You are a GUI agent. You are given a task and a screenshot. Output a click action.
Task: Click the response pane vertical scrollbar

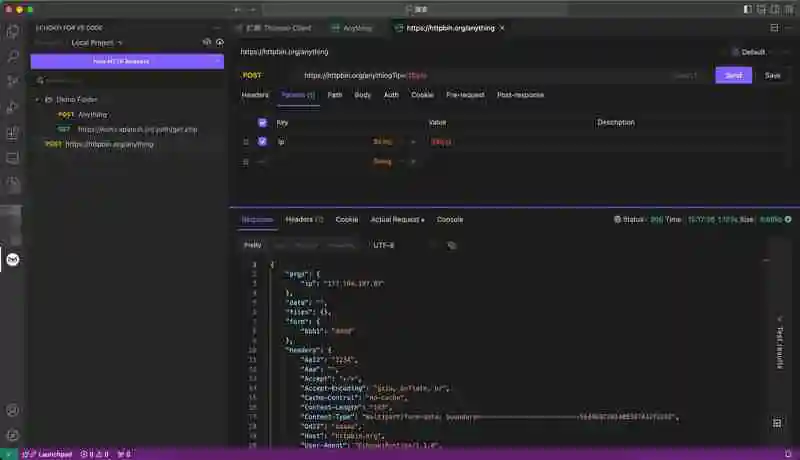click(766, 352)
